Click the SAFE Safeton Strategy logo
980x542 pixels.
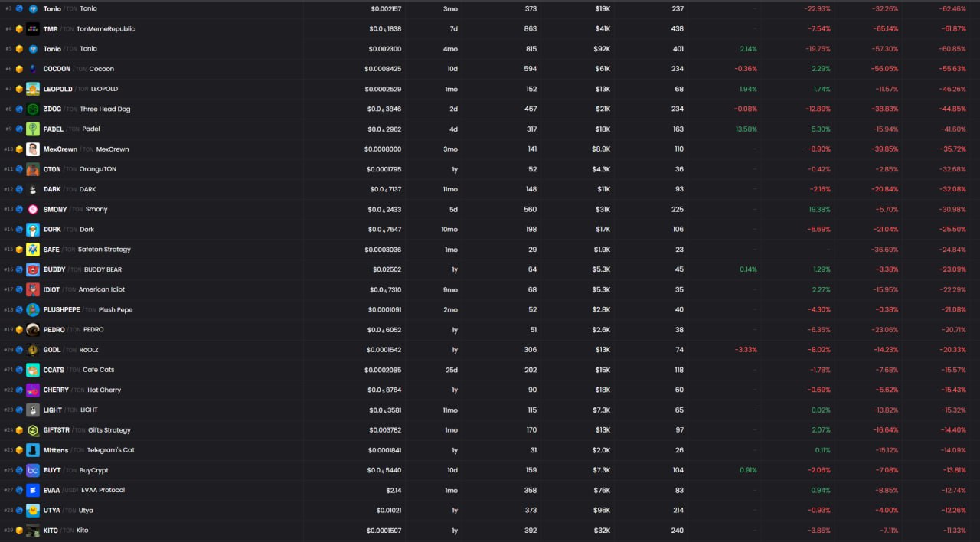33,250
